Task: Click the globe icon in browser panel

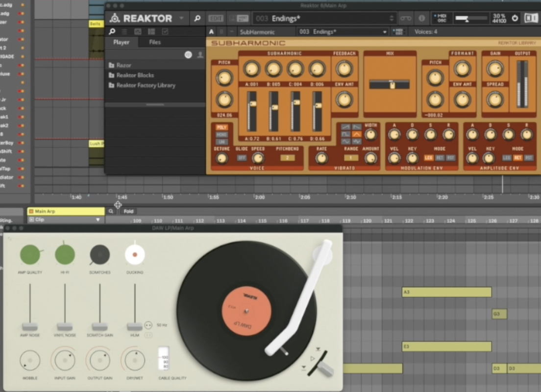Action: (x=188, y=55)
